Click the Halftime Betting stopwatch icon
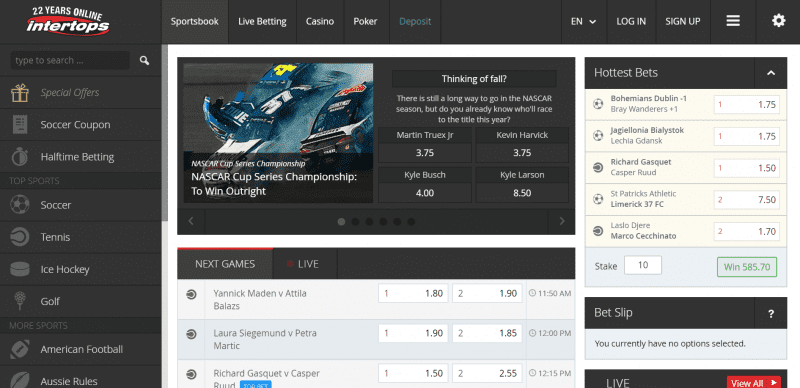Viewport: 800px width, 388px height. [20, 157]
